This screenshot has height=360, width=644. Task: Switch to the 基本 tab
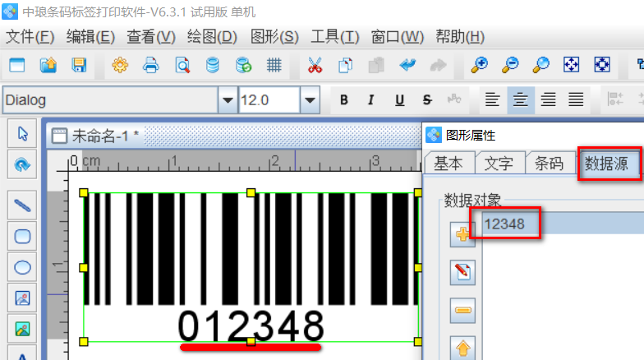click(448, 164)
